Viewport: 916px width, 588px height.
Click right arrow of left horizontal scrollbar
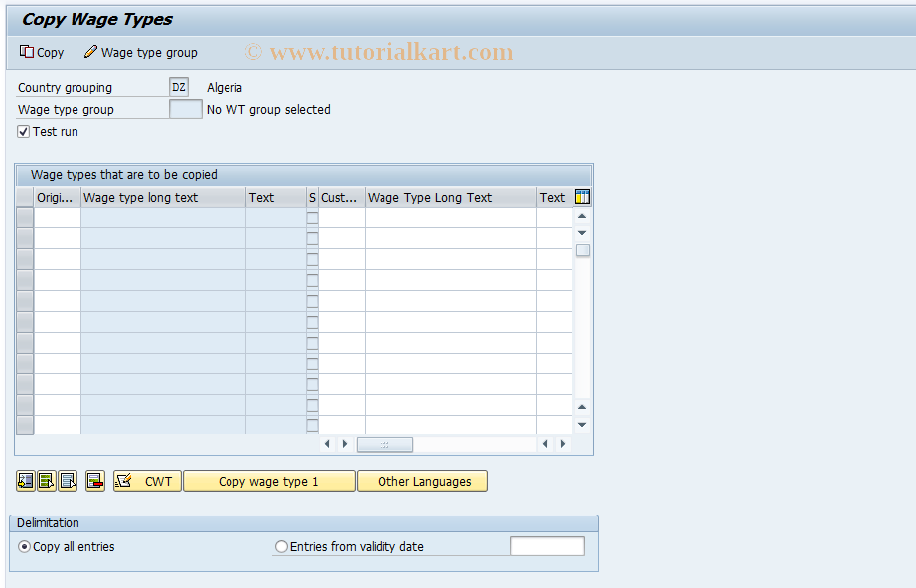click(x=345, y=444)
